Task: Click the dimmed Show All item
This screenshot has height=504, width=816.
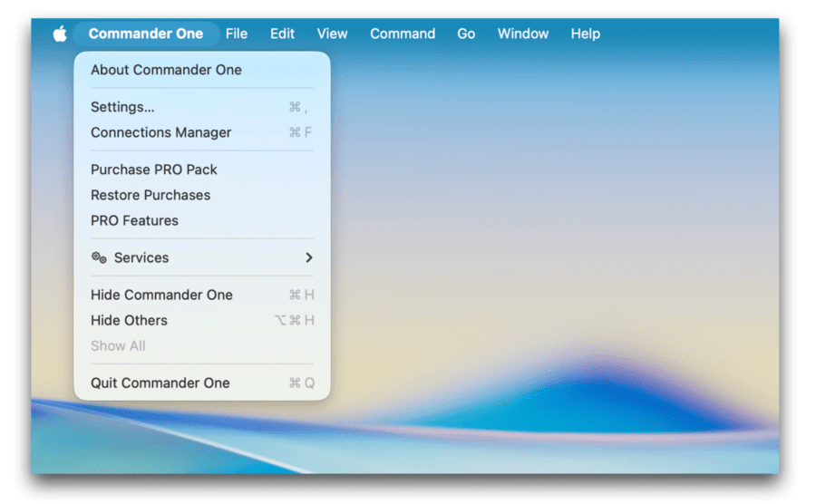Action: pos(202,346)
